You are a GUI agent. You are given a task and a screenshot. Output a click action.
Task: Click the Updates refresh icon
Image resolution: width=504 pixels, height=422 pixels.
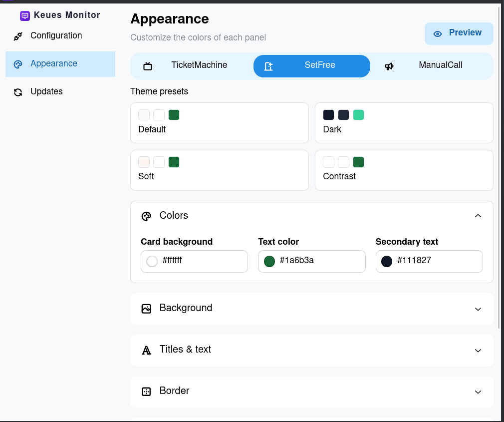click(x=18, y=92)
